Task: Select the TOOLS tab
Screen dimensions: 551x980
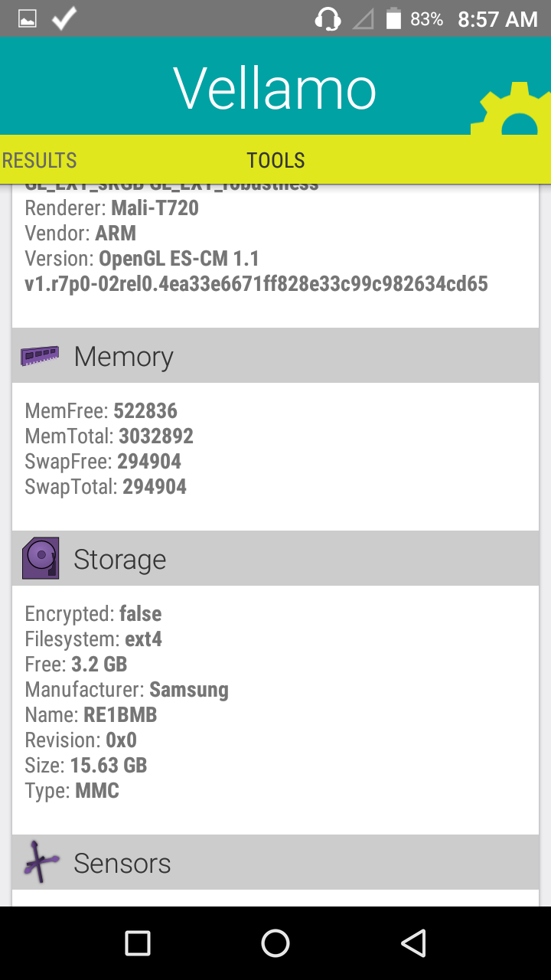Action: click(275, 160)
